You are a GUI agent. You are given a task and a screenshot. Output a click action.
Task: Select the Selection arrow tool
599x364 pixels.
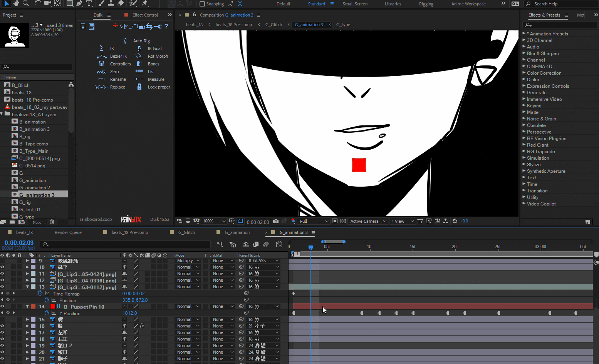(7, 3)
